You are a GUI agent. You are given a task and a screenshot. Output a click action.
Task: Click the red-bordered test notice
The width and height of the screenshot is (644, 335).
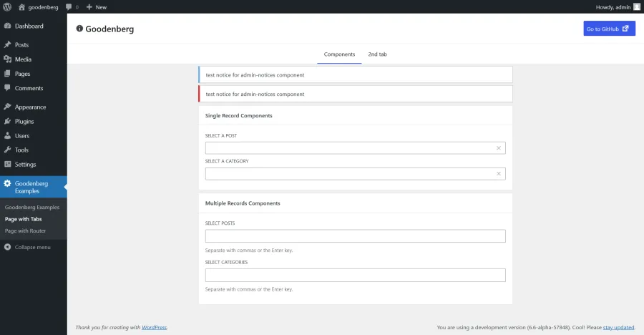coord(355,94)
